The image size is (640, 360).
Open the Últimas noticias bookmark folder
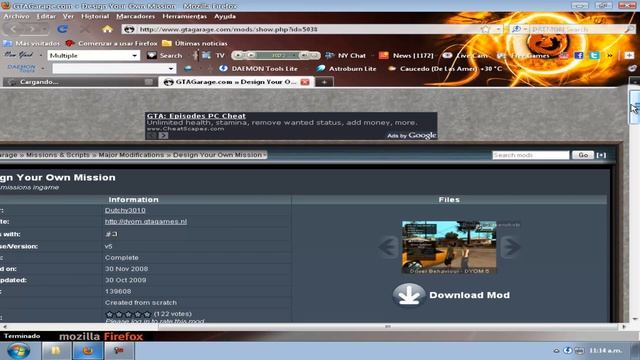[x=195, y=43]
